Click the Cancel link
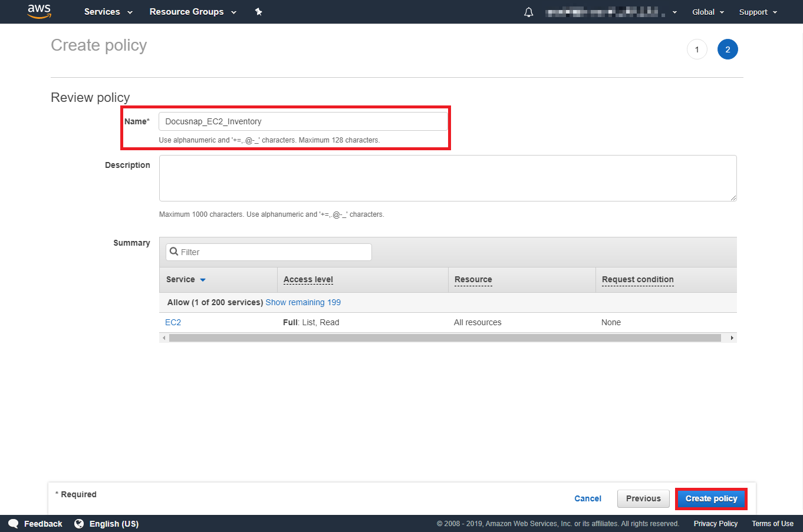The image size is (803, 532). pyautogui.click(x=588, y=498)
